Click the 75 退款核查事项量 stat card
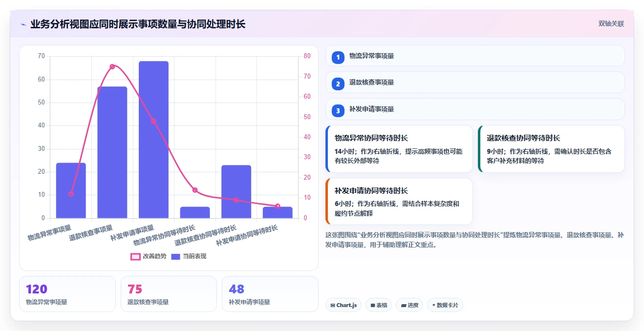This screenshot has height=331, width=644. (169, 294)
